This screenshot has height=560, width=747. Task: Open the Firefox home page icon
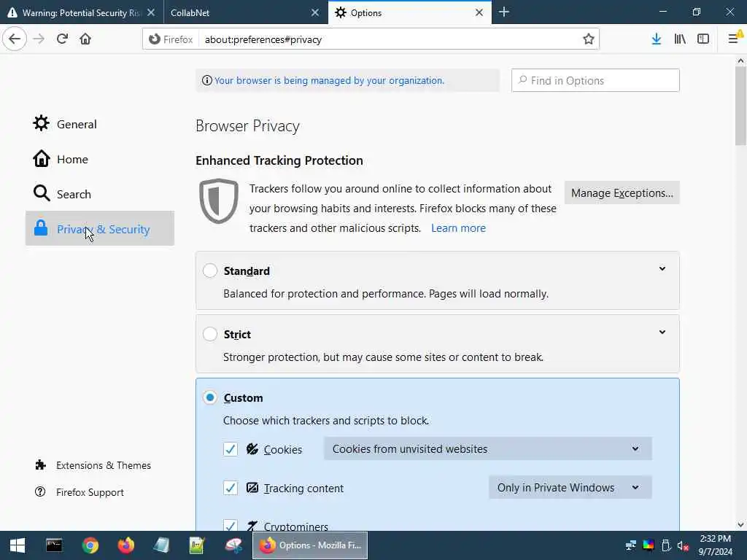click(85, 39)
